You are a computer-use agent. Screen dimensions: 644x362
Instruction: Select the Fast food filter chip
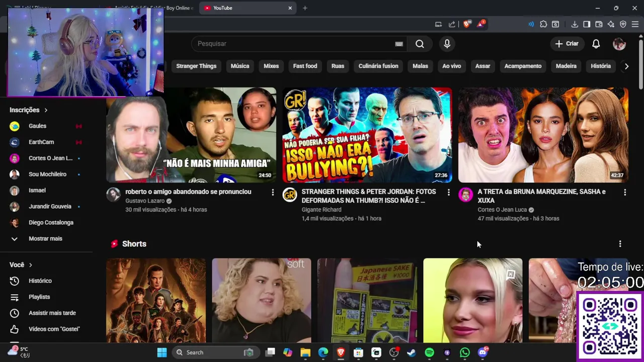[305, 66]
